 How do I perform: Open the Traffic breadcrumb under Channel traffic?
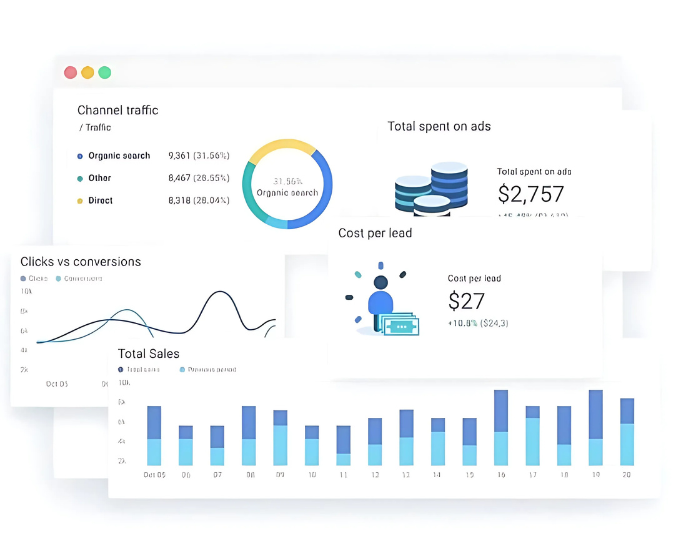(97, 128)
